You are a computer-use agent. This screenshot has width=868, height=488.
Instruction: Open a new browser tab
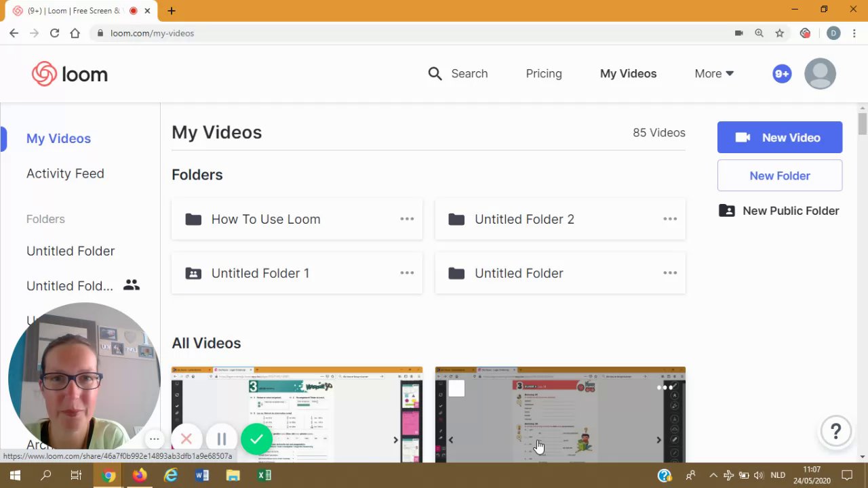click(x=172, y=11)
